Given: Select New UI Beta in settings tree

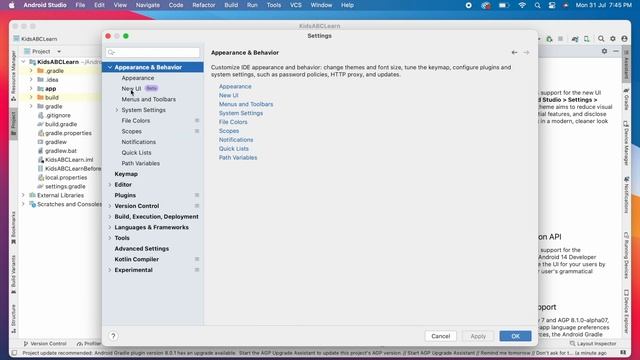Looking at the screenshot, I should 153,89.
